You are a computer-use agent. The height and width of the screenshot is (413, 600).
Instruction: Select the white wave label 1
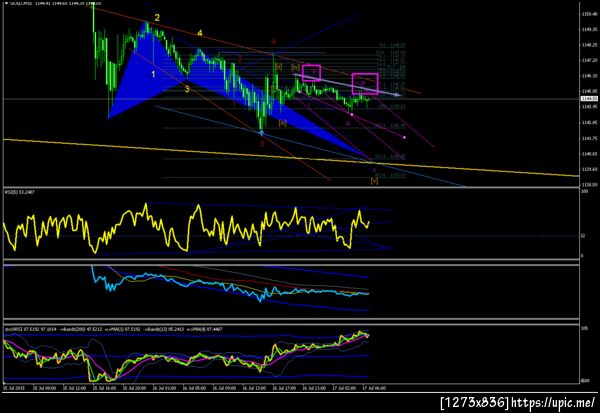[153, 74]
